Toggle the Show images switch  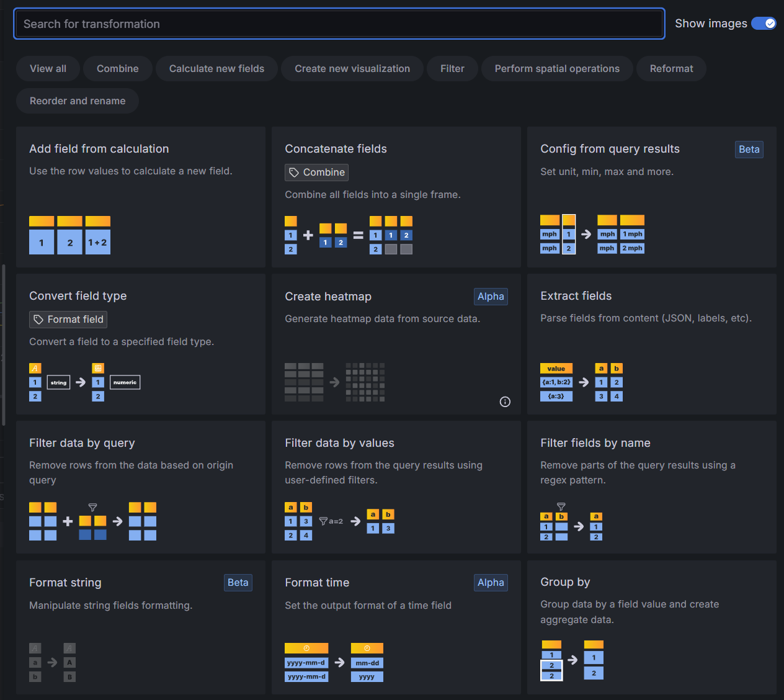764,24
